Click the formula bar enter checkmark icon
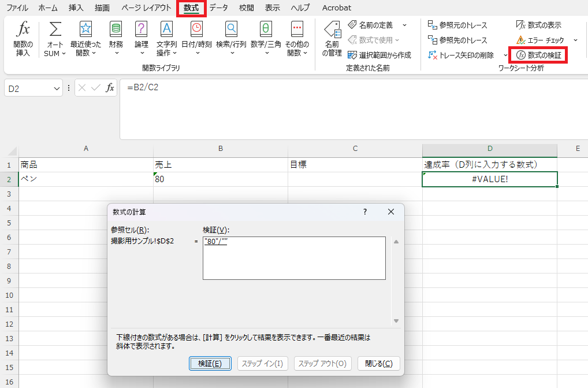Screen dimensions: 588x388 click(x=96, y=88)
